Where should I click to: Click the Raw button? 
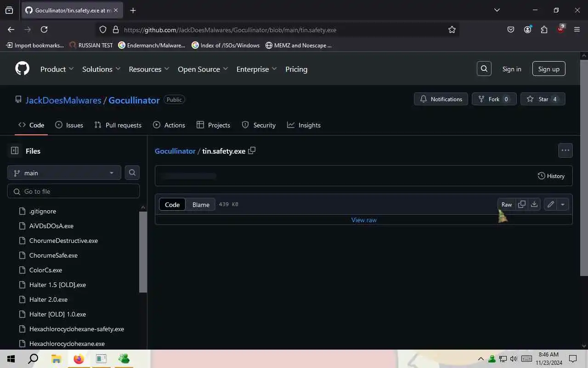[x=507, y=205]
